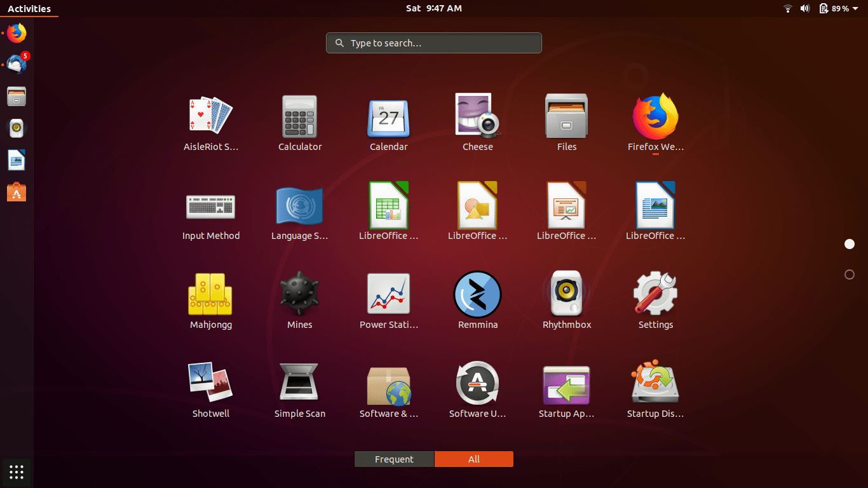Click the Wi-Fi status icon
This screenshot has width=868, height=488.
point(788,8)
